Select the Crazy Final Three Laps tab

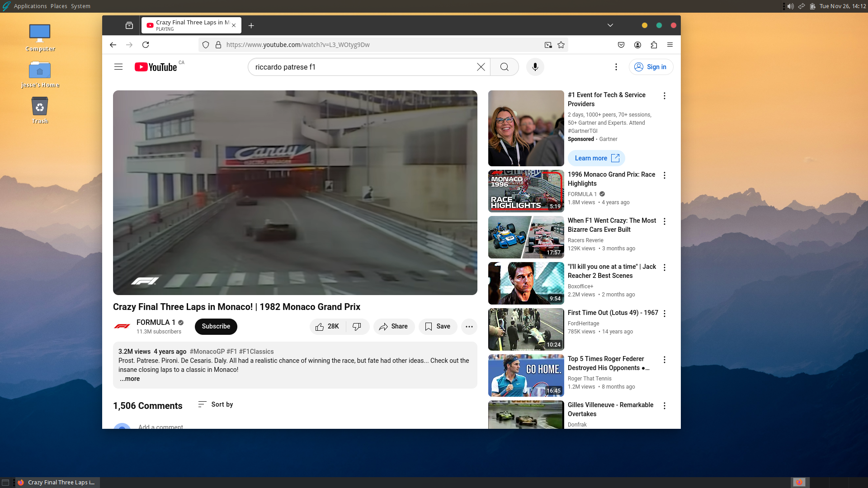click(191, 25)
